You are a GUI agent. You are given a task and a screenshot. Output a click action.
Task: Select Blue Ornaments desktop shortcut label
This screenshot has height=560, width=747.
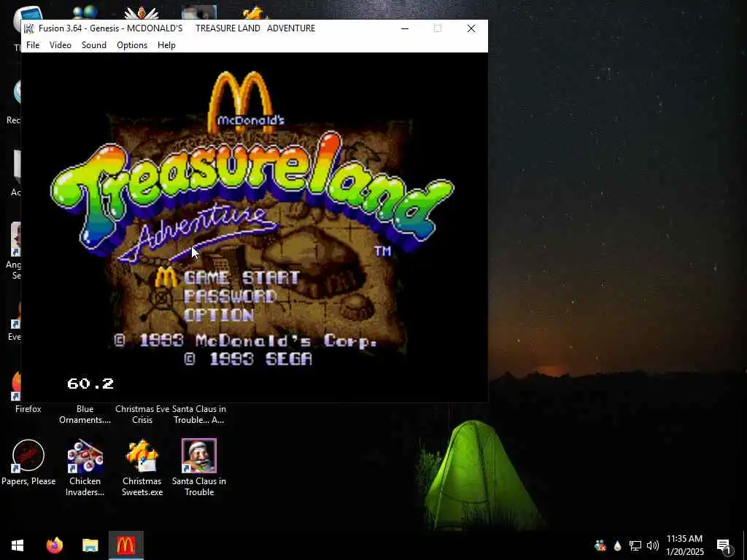tap(85, 414)
